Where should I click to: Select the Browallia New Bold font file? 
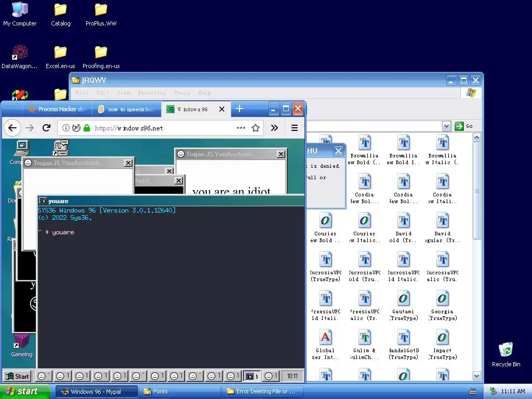coord(364,150)
